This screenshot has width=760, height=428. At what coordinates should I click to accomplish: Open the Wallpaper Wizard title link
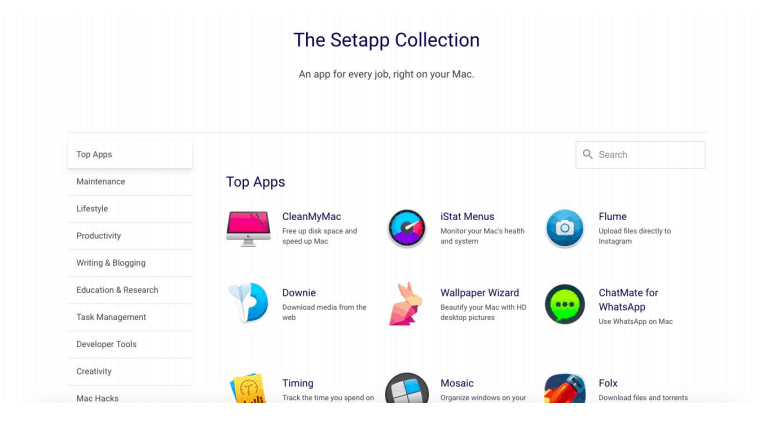click(x=479, y=293)
